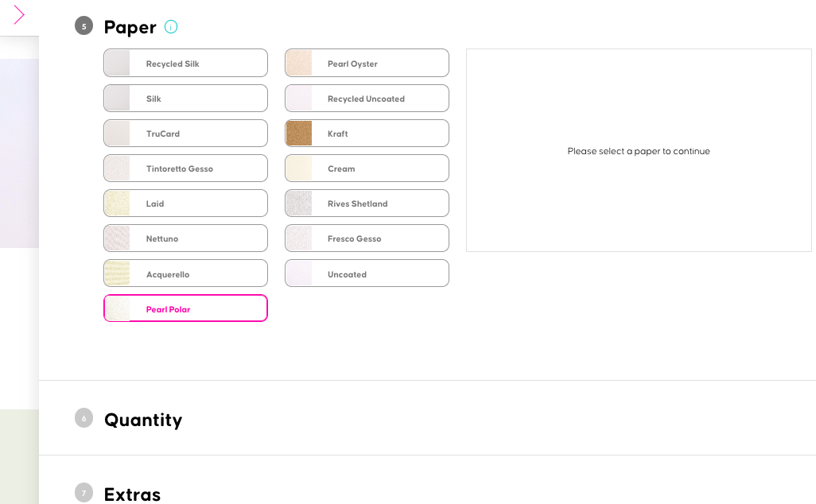Choose the Acquerello paper option
This screenshot has width=816, height=504.
click(185, 273)
